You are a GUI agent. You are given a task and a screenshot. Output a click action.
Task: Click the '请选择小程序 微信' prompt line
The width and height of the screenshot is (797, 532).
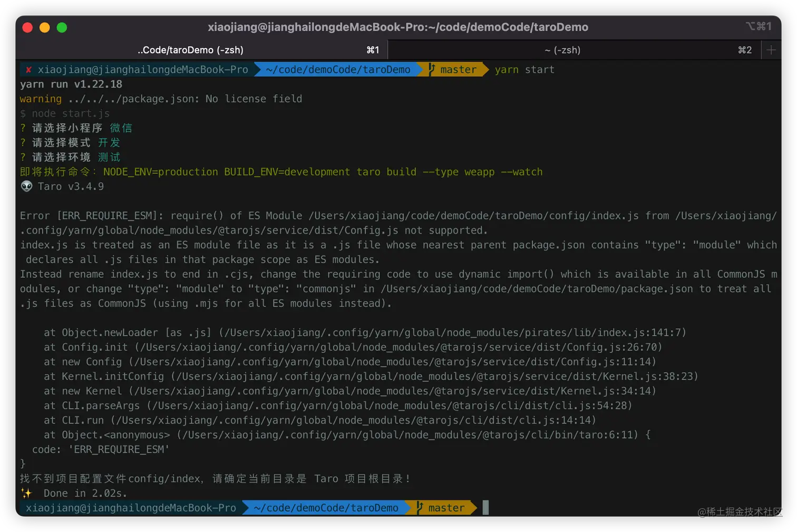tap(76, 128)
